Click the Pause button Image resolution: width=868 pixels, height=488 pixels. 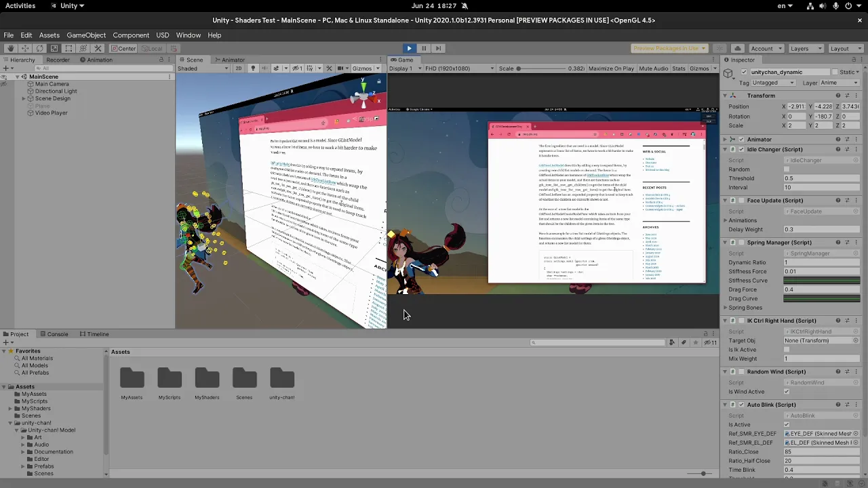[x=424, y=48]
